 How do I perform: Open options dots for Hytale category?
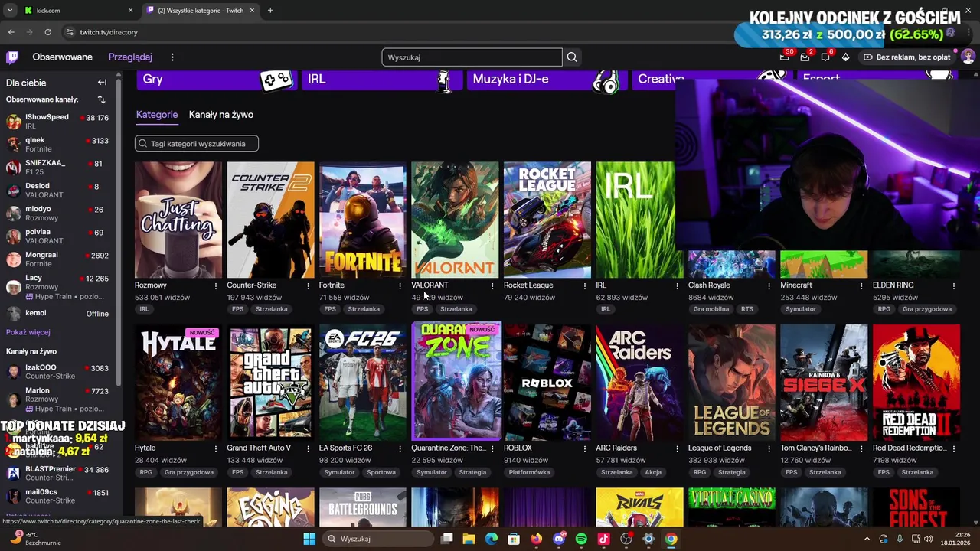[215, 448]
